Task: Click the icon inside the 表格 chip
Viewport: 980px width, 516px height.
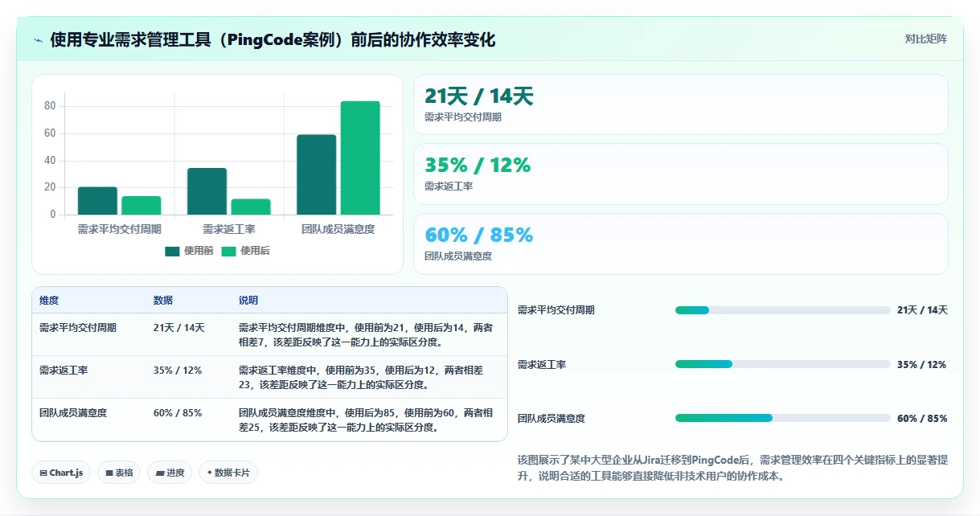Action: (x=109, y=473)
